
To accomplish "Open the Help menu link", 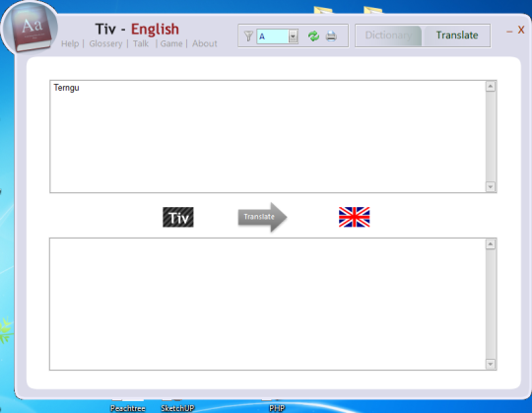I will click(x=70, y=43).
